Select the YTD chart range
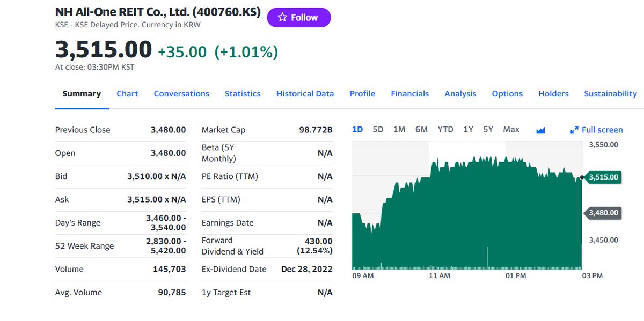This screenshot has width=644, height=321. pos(445,130)
